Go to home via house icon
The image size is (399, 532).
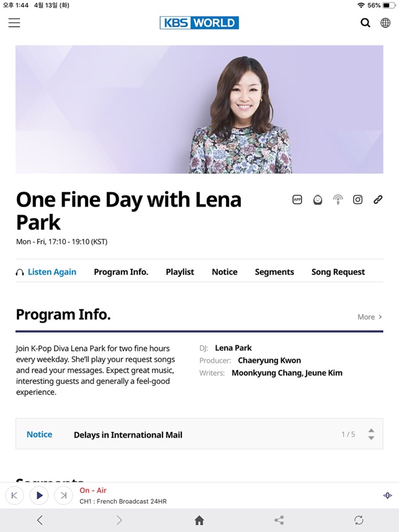click(x=199, y=520)
